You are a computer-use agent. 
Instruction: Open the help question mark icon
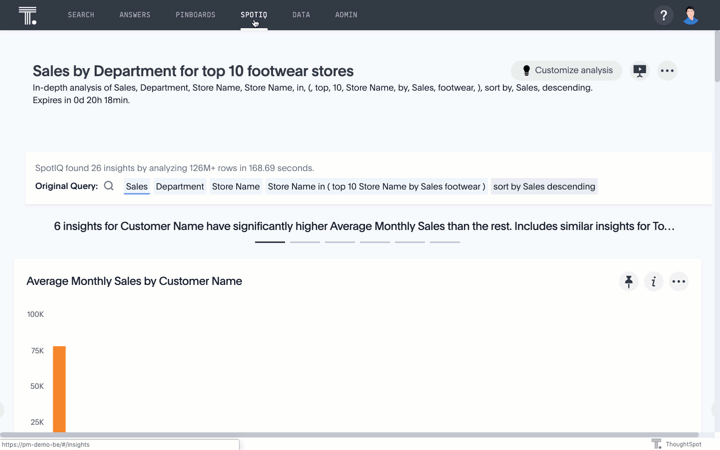click(x=663, y=16)
